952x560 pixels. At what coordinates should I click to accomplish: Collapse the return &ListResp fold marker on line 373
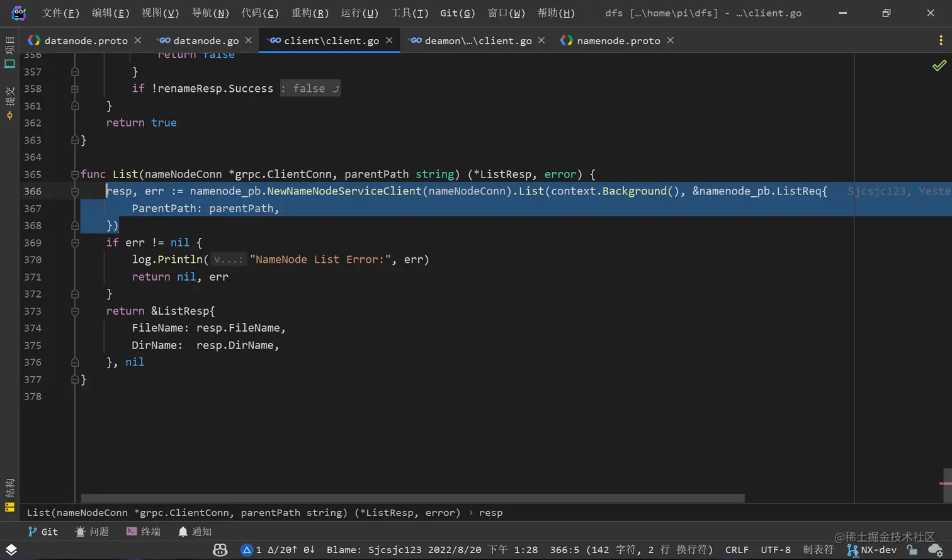(x=75, y=311)
